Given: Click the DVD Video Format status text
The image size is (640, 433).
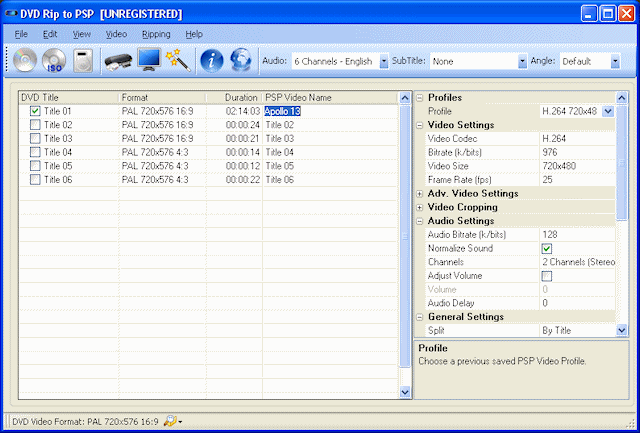Looking at the screenshot, I should [85, 422].
